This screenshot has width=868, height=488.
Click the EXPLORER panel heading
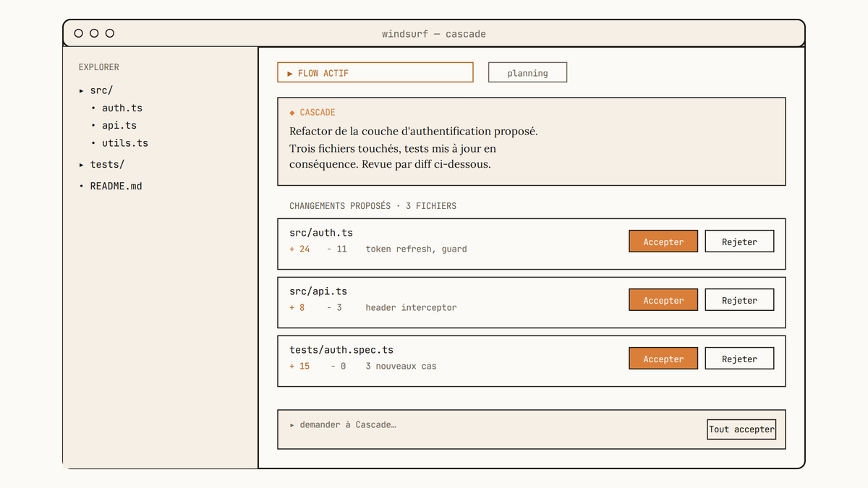99,67
